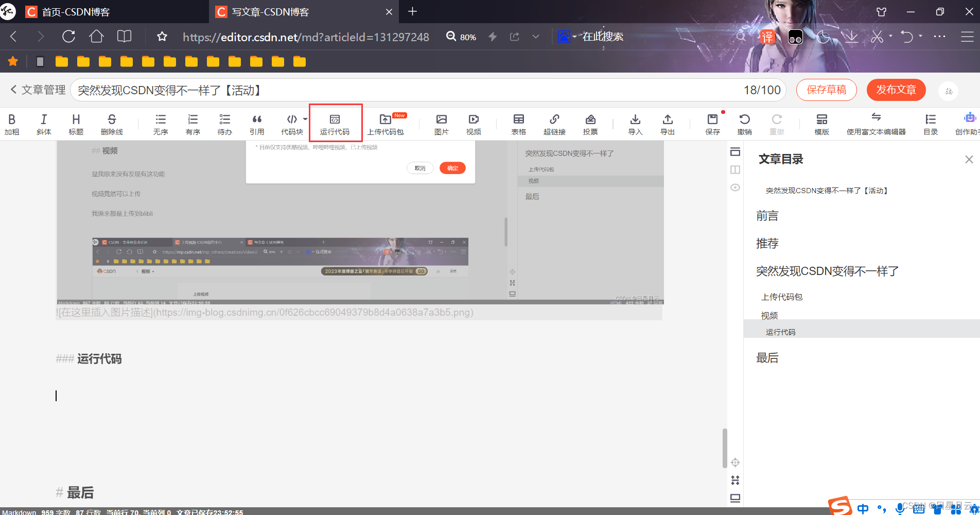Click the 保存草稿 save draft button
This screenshot has height=515, width=980.
(827, 90)
